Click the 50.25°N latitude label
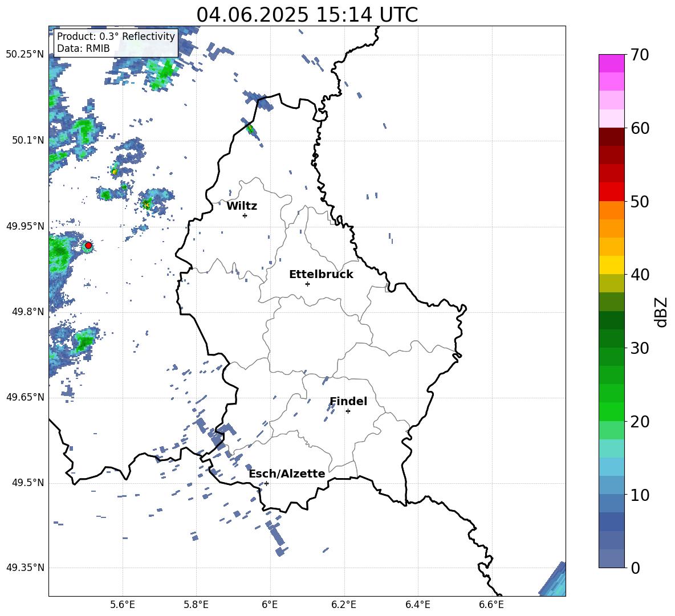The width and height of the screenshot is (675, 616). click(25, 55)
